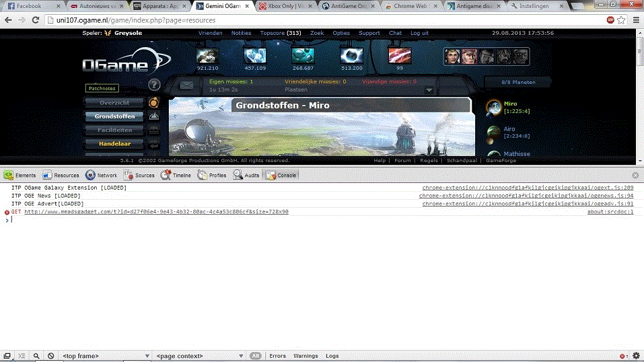Open the Chrome menu icon

click(x=636, y=20)
